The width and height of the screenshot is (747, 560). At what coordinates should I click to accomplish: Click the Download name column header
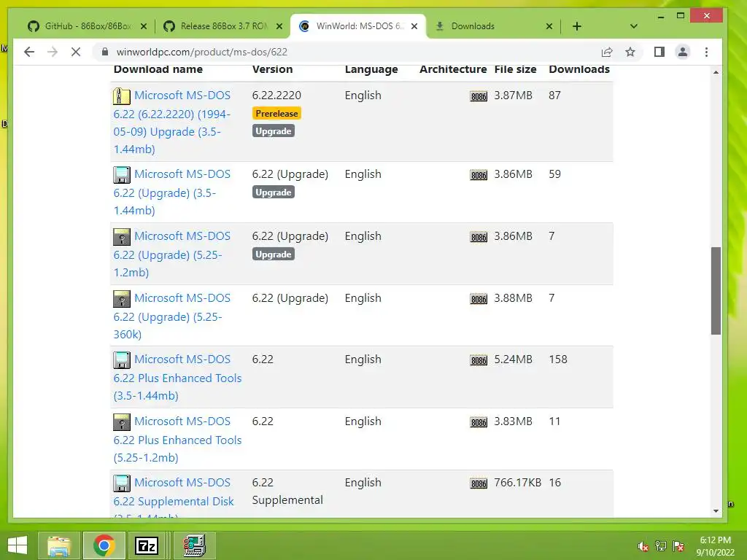click(x=158, y=69)
